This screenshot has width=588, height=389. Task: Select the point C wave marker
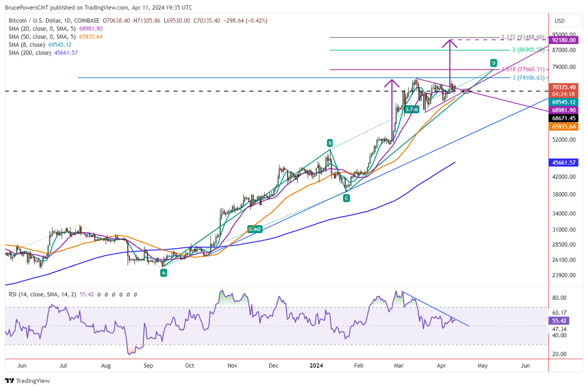(x=347, y=198)
